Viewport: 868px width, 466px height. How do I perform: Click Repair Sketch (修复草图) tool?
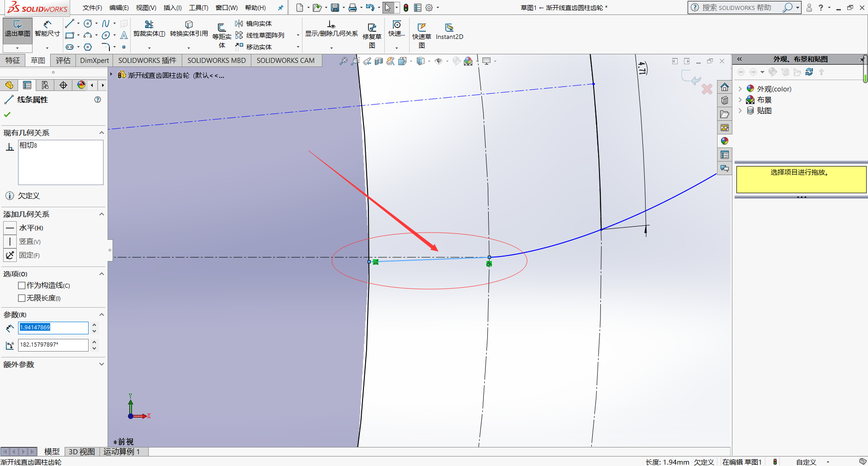[x=372, y=35]
